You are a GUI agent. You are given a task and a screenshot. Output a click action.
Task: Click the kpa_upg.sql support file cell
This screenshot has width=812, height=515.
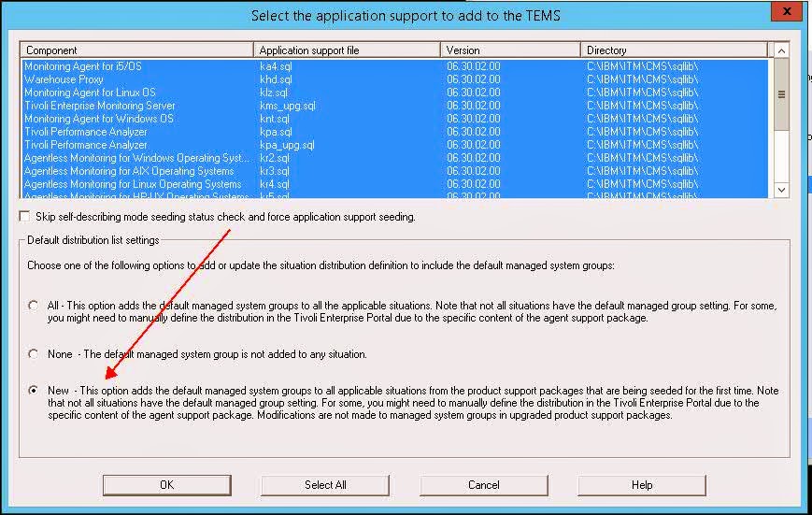287,145
